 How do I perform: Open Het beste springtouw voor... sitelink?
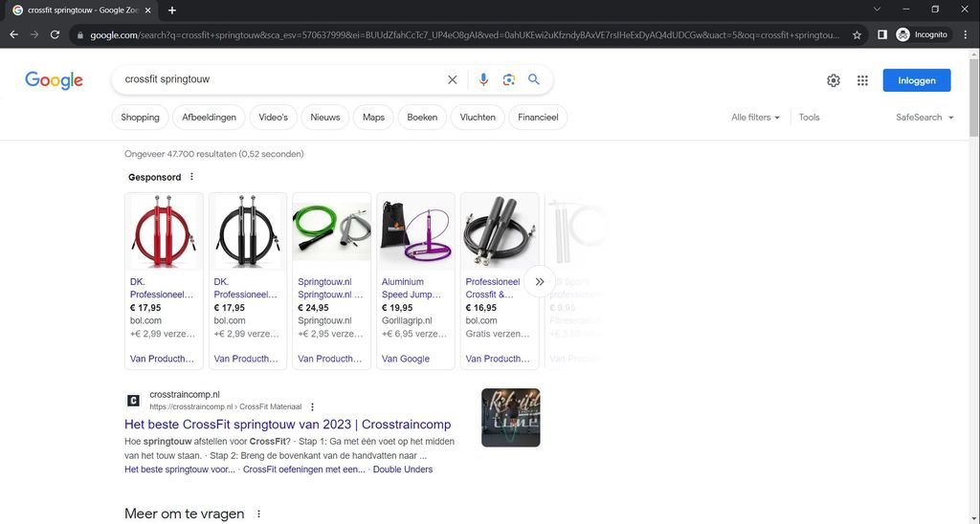(x=180, y=469)
